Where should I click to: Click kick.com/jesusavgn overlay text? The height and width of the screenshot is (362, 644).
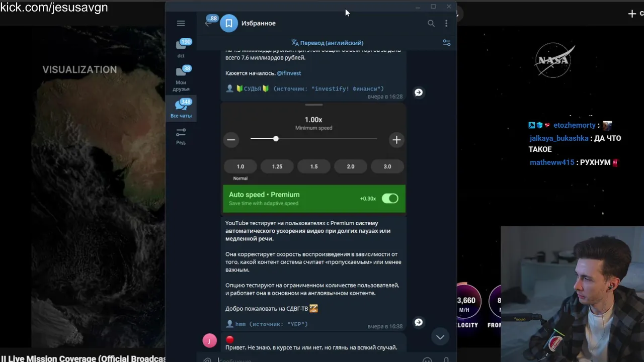tap(54, 8)
